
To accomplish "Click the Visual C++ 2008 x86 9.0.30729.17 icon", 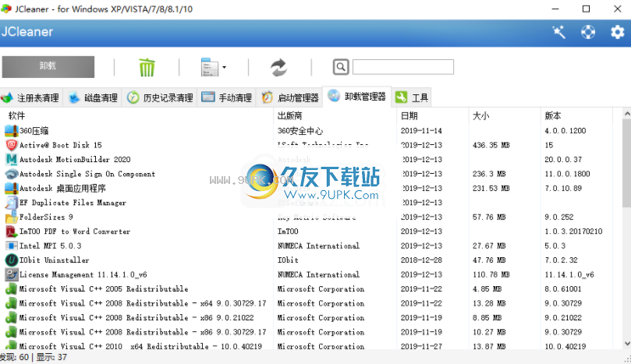I will click(11, 332).
